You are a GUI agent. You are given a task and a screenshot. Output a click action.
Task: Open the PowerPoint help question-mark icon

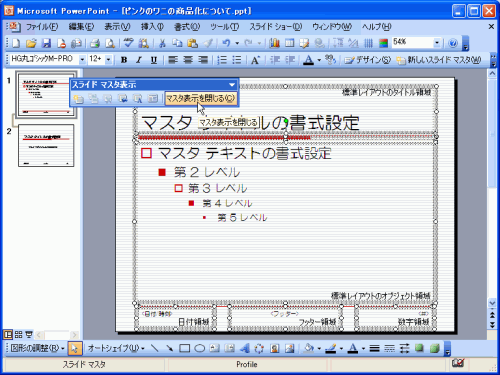tap(453, 43)
